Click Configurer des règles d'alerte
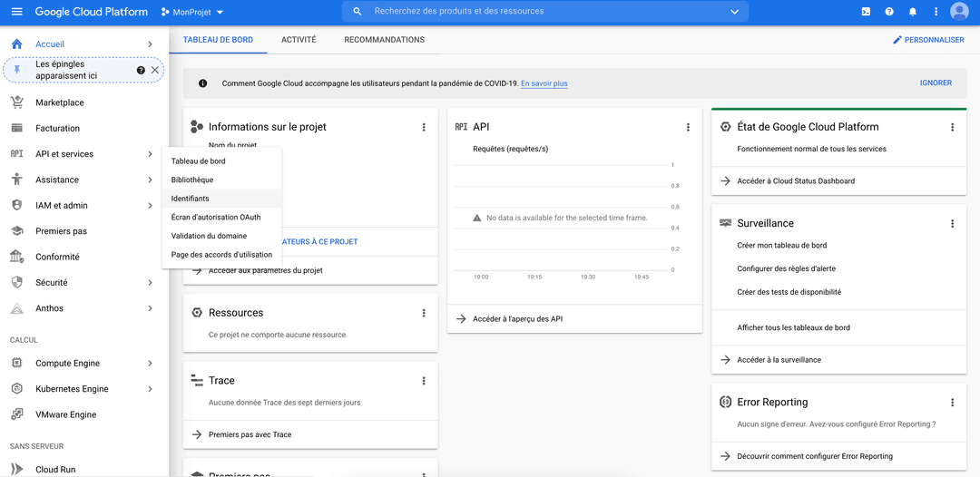Screen dimensions: 980x477 click(786, 268)
